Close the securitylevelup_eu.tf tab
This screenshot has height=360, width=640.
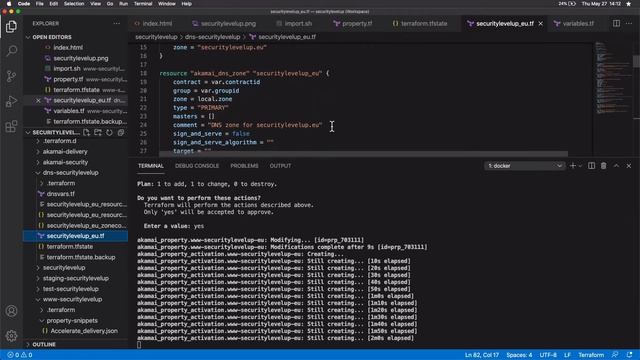(x=541, y=24)
